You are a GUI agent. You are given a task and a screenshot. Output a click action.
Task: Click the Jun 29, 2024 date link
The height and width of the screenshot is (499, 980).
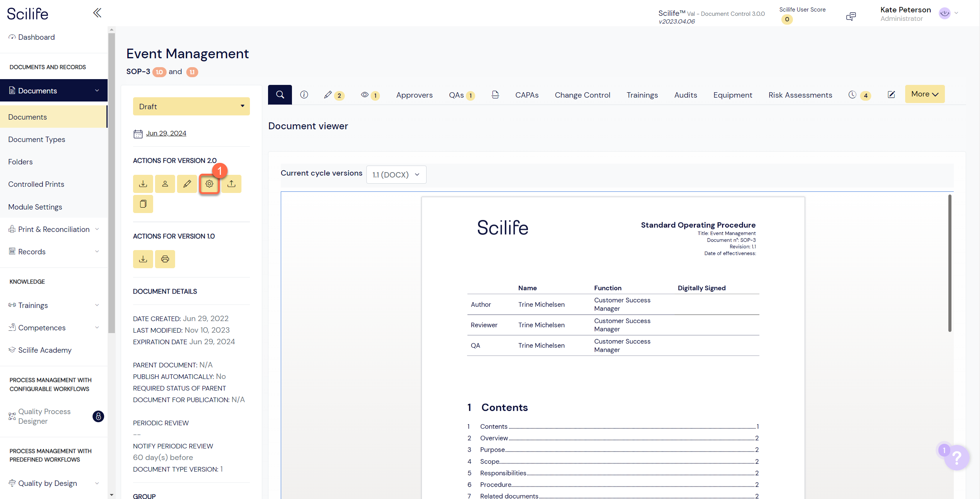tap(166, 133)
